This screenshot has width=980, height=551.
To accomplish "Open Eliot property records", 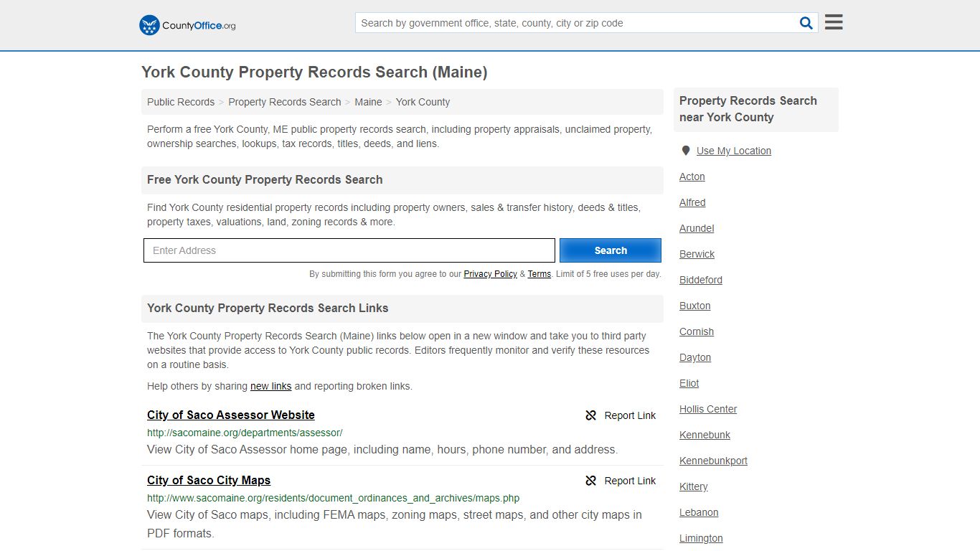I will pyautogui.click(x=689, y=383).
